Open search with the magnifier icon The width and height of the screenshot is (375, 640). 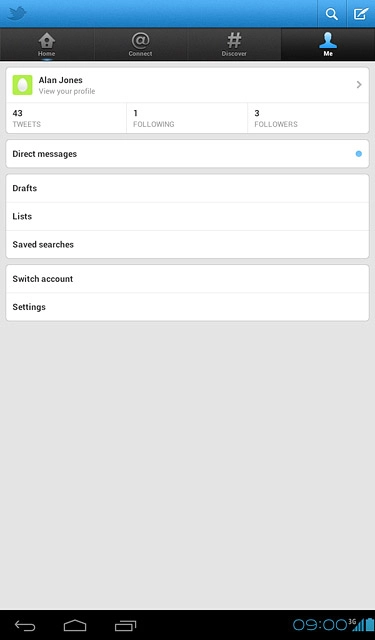pos(332,14)
